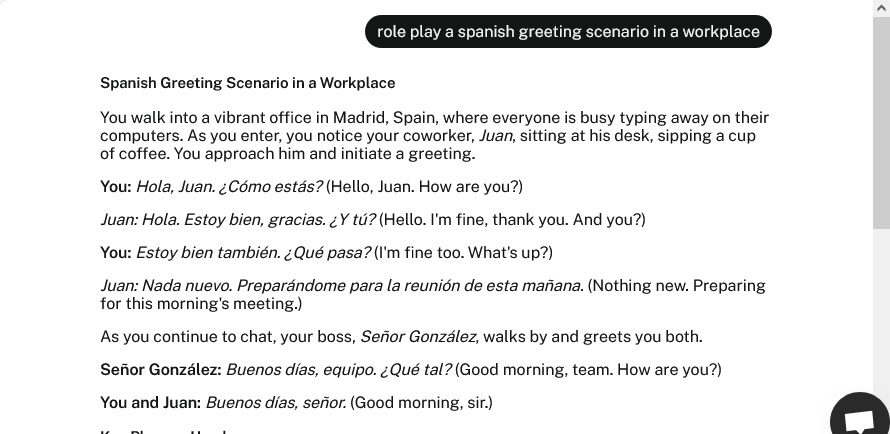
Task: Click the intro paragraph about the Madrid office
Action: click(x=435, y=136)
